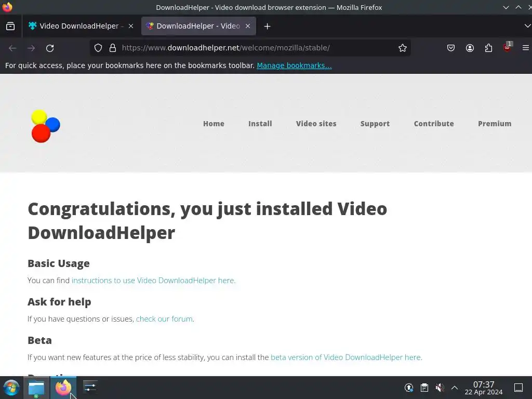Maximize the Firefox window
The image size is (532, 399).
click(518, 7)
